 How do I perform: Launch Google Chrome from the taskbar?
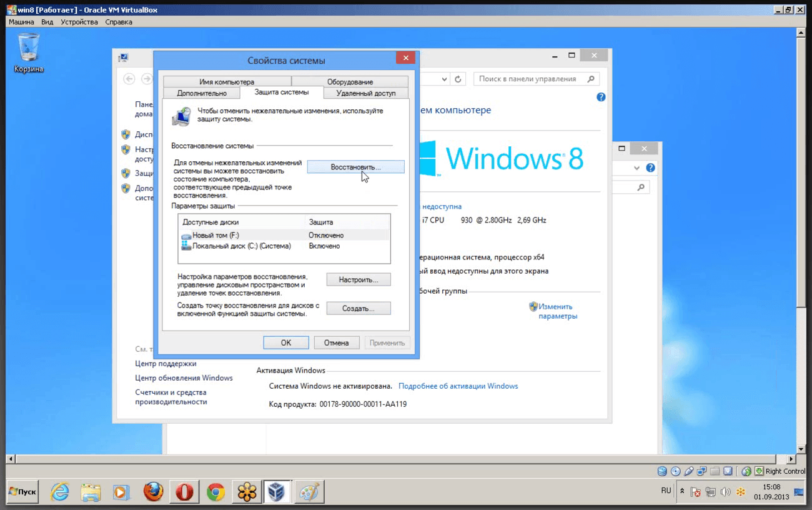click(x=215, y=492)
